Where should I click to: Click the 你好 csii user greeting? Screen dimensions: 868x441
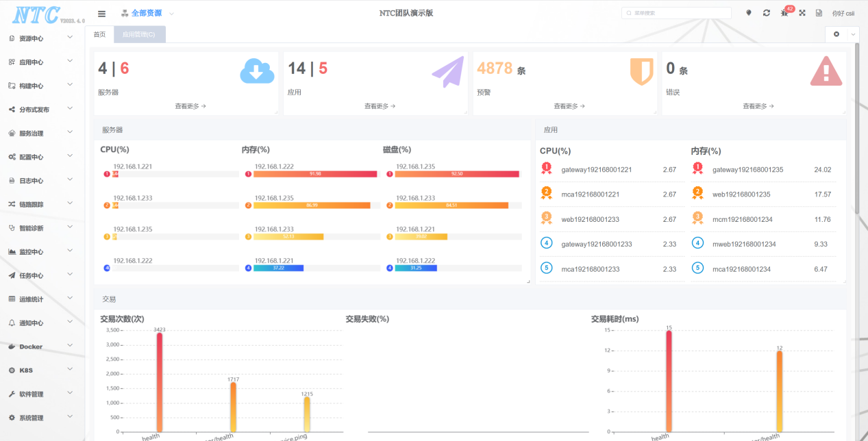pos(843,14)
